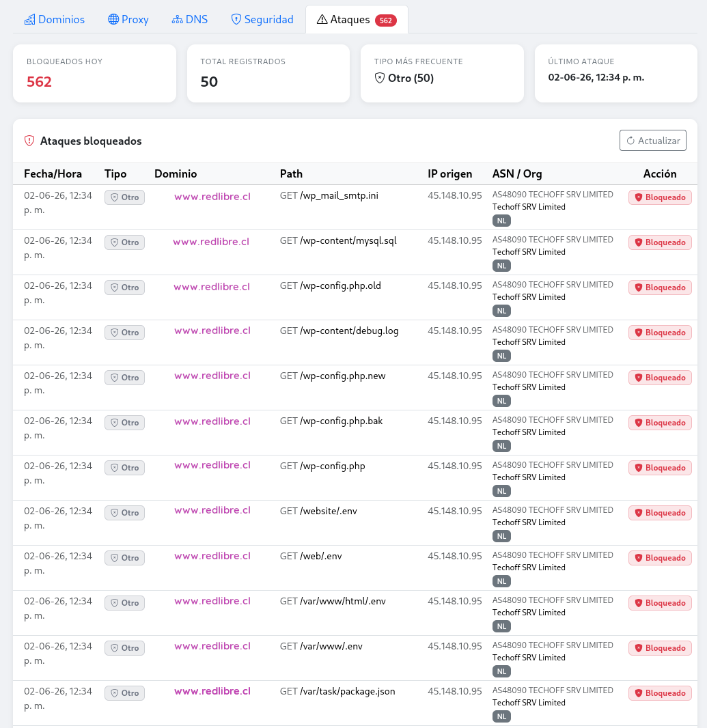
Task: Open www.redlibre.cl link in /website/.env row
Action: click(x=212, y=509)
